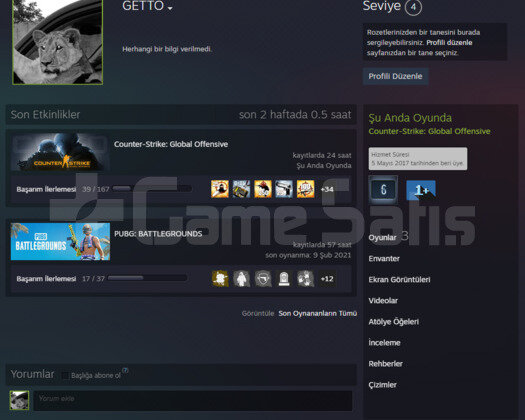Image resolution: width=525 pixels, height=420 pixels.
Task: Focus the Yorum ekle comment field
Action: (x=193, y=400)
